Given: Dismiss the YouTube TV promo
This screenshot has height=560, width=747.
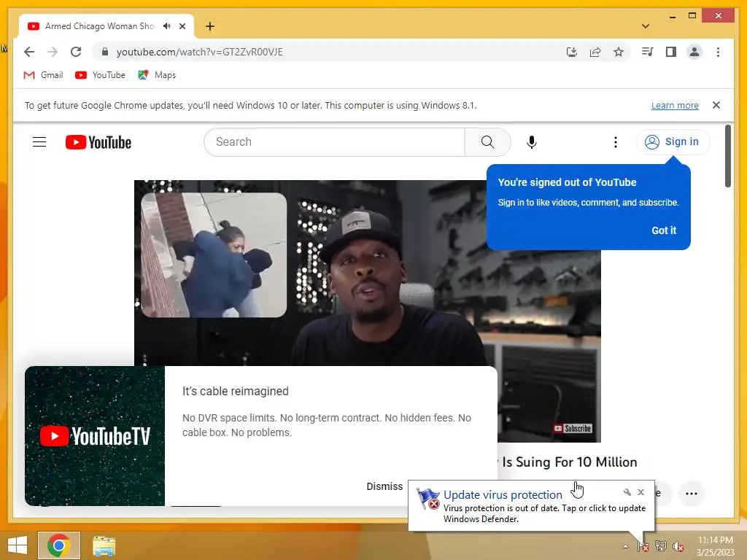Looking at the screenshot, I should [x=384, y=486].
